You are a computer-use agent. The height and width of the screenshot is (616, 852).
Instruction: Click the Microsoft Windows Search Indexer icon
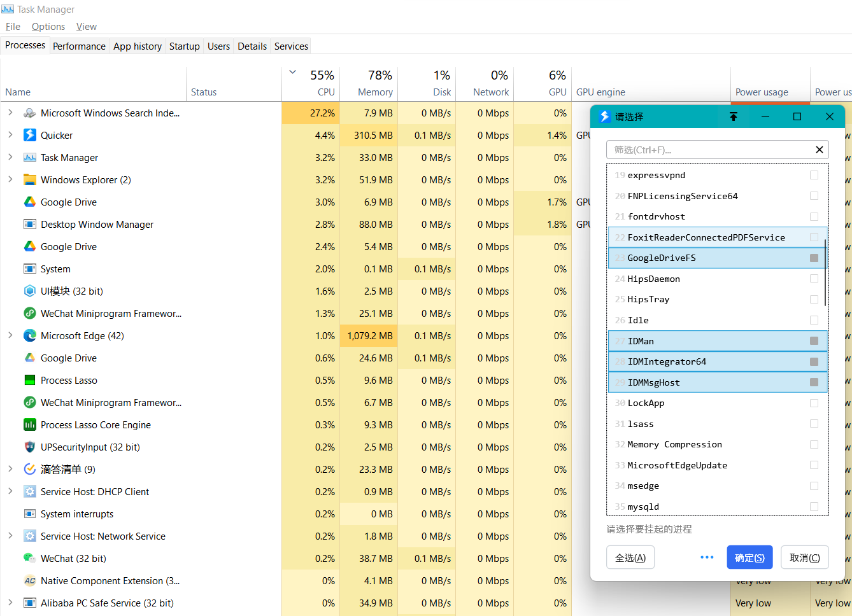pos(30,113)
